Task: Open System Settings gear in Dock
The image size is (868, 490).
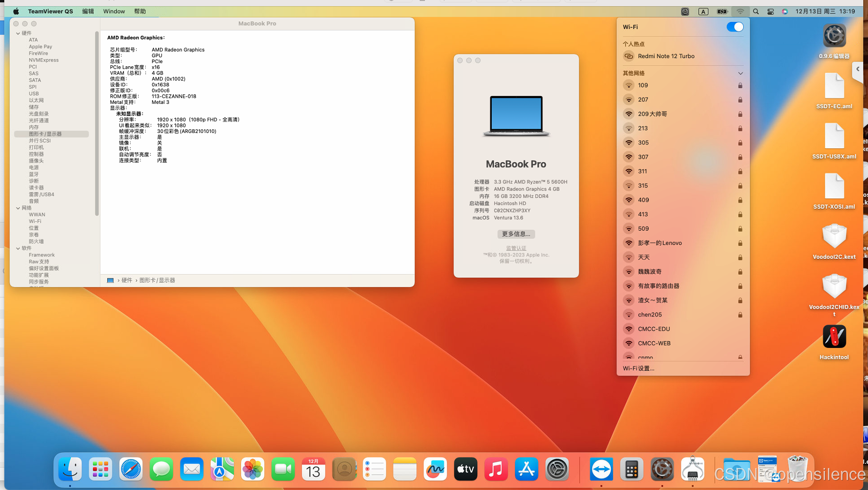Action: tap(557, 470)
